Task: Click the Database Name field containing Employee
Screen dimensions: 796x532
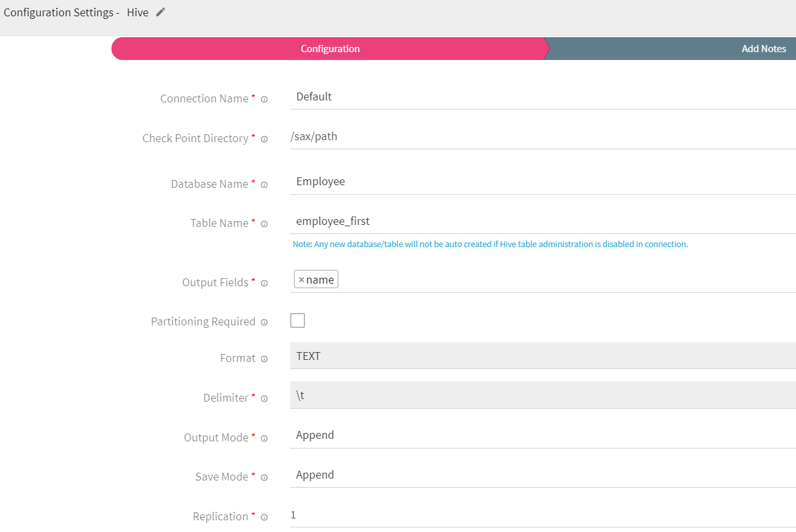Action: pos(542,182)
